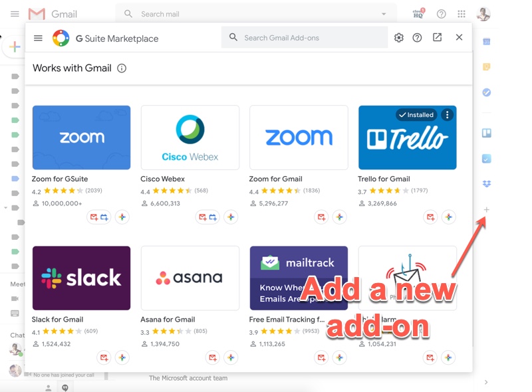Viewport: 532px width, 392px height.
Task: Close the G Suite Marketplace dialog
Action: point(459,37)
